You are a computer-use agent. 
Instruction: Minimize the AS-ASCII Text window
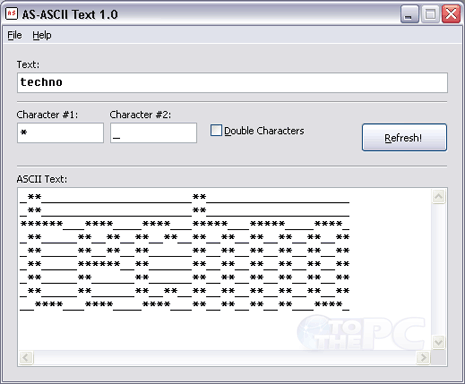click(x=409, y=14)
